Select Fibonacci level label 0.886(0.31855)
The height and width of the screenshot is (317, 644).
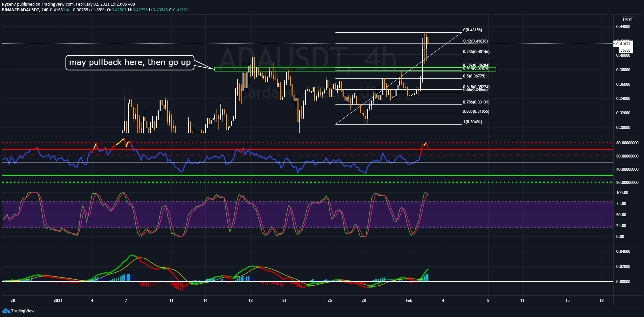tap(476, 111)
